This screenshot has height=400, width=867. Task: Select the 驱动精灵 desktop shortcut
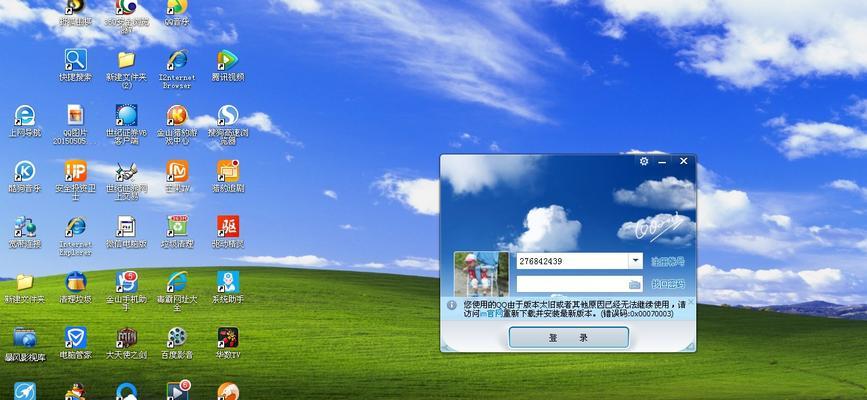point(228,231)
